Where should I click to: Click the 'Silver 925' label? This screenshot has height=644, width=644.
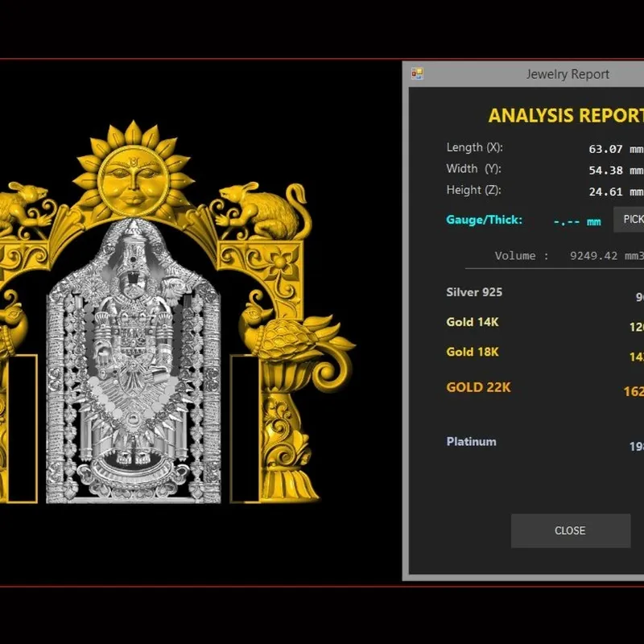point(474,292)
